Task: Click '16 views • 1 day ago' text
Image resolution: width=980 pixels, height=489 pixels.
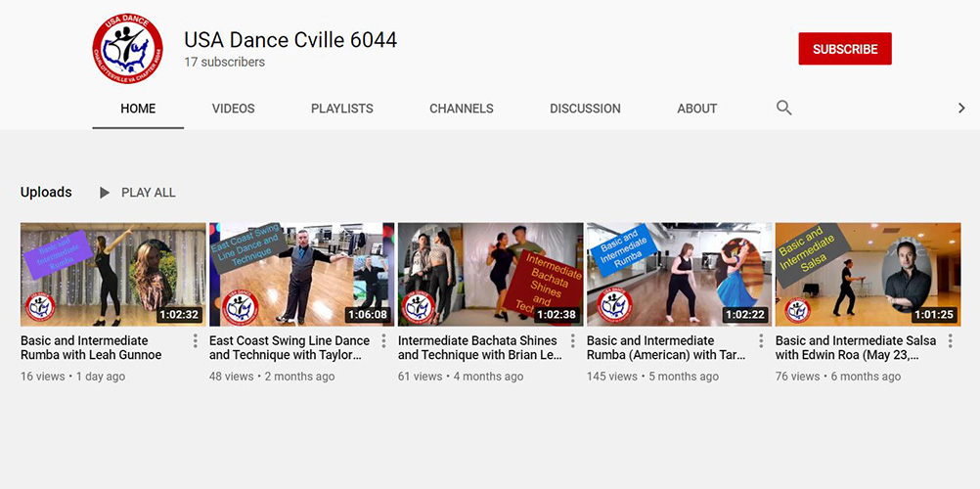Action: point(73,377)
